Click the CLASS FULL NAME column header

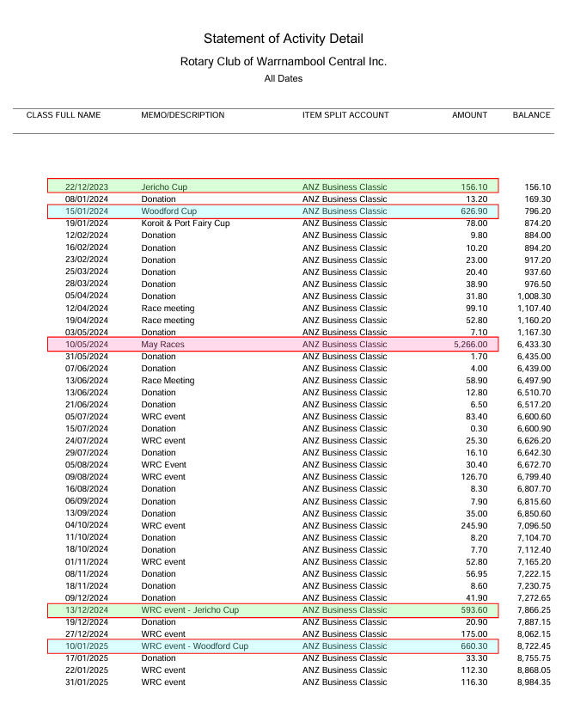tap(64, 115)
